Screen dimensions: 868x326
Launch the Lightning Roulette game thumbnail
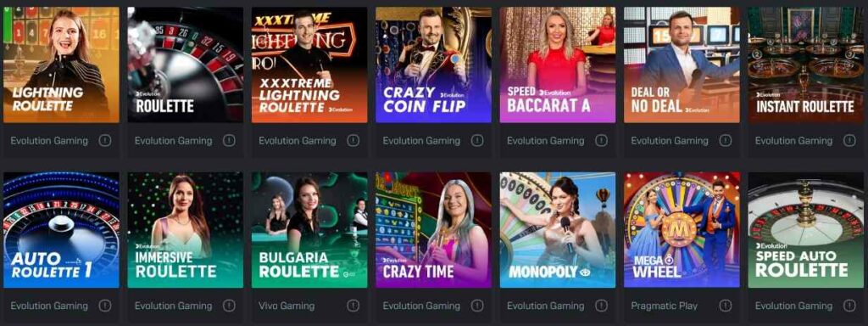[x=61, y=65]
